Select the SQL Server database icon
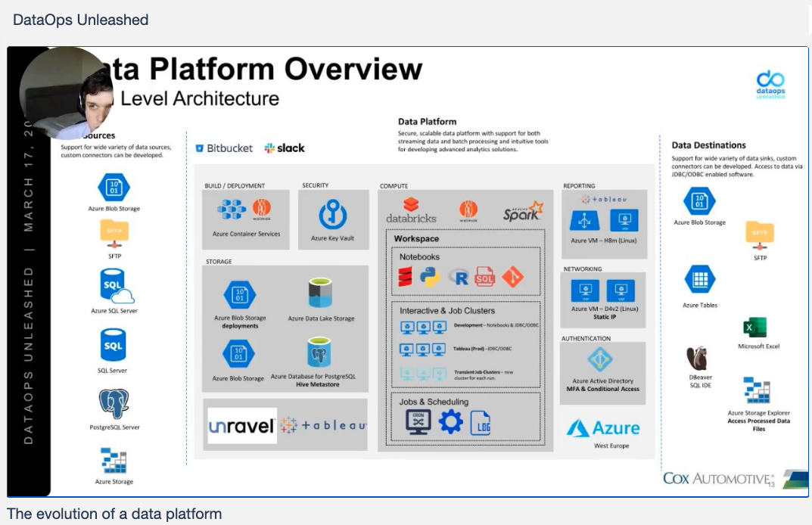The width and height of the screenshot is (812, 525). (x=113, y=346)
